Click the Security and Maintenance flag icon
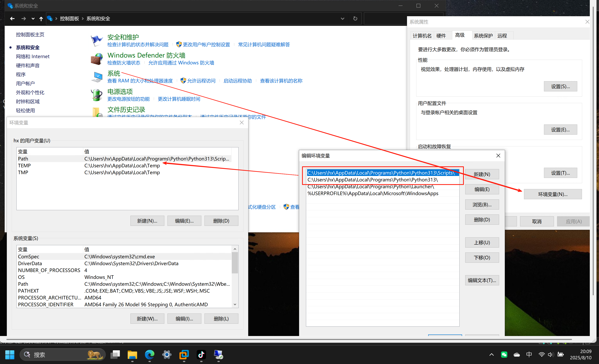599x364 pixels. pos(97,40)
